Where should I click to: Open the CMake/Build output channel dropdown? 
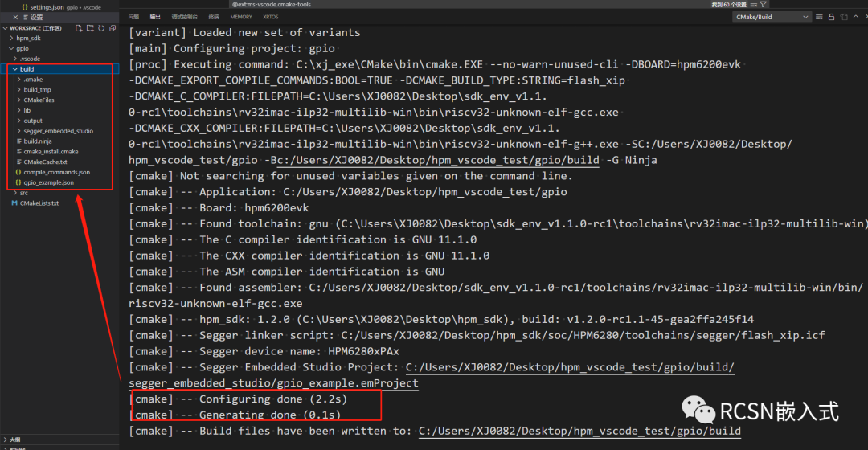pyautogui.click(x=772, y=17)
